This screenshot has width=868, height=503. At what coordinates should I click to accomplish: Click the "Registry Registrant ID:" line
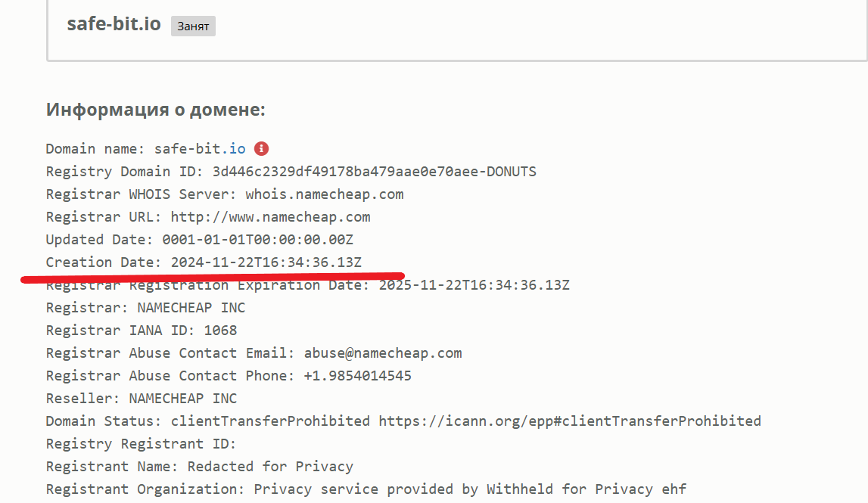[141, 444]
